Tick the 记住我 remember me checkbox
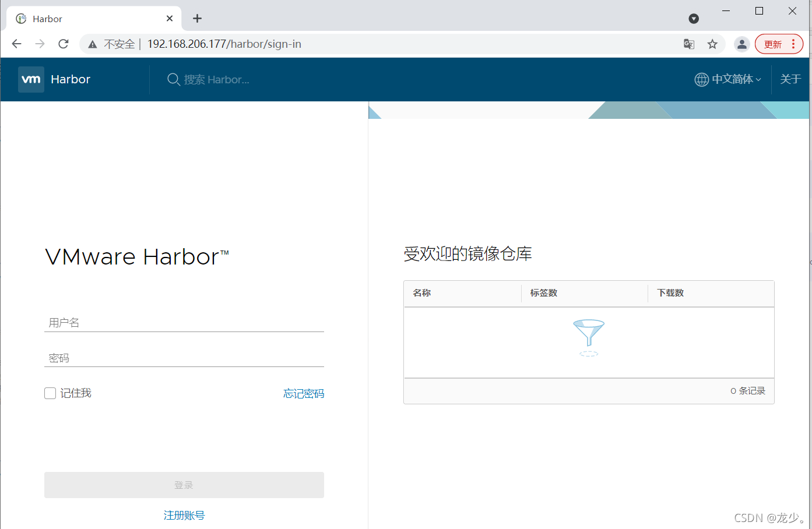Viewport: 812px width, 529px height. [50, 393]
